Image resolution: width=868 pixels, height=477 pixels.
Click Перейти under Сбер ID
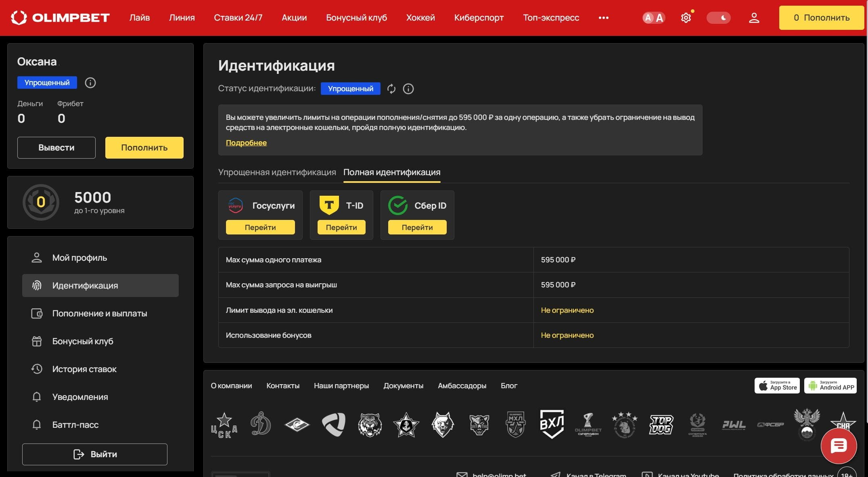pyautogui.click(x=417, y=227)
